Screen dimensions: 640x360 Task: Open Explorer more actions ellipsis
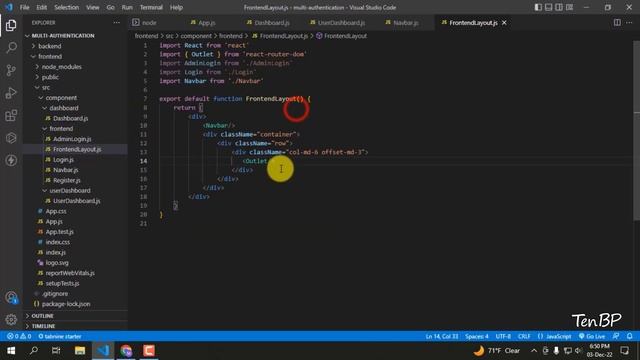(x=117, y=23)
